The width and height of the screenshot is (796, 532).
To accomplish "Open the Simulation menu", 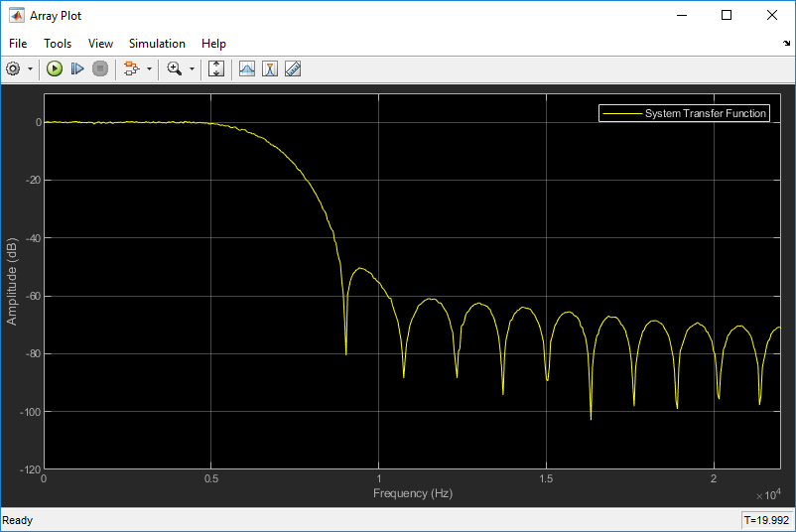I will (x=157, y=44).
